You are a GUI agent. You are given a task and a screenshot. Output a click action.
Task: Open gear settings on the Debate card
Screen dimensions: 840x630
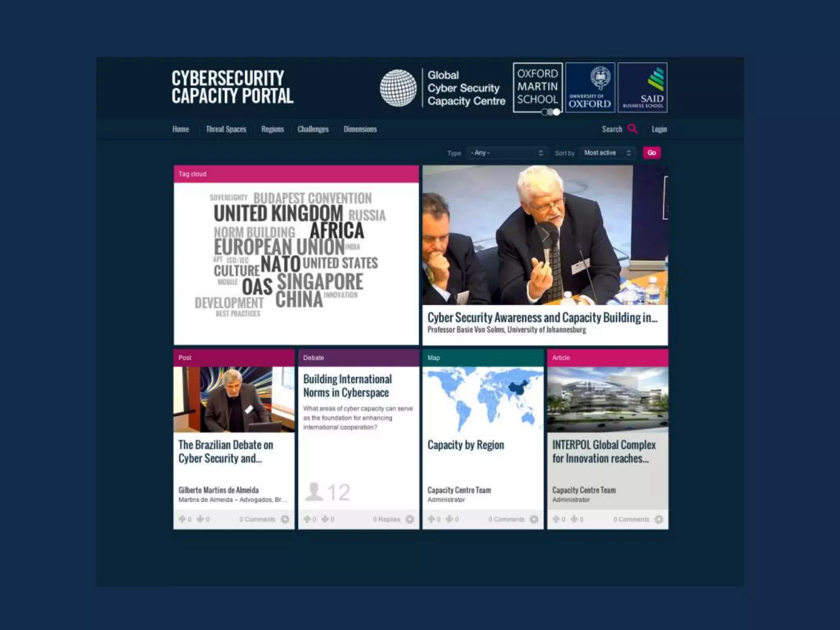click(x=410, y=519)
